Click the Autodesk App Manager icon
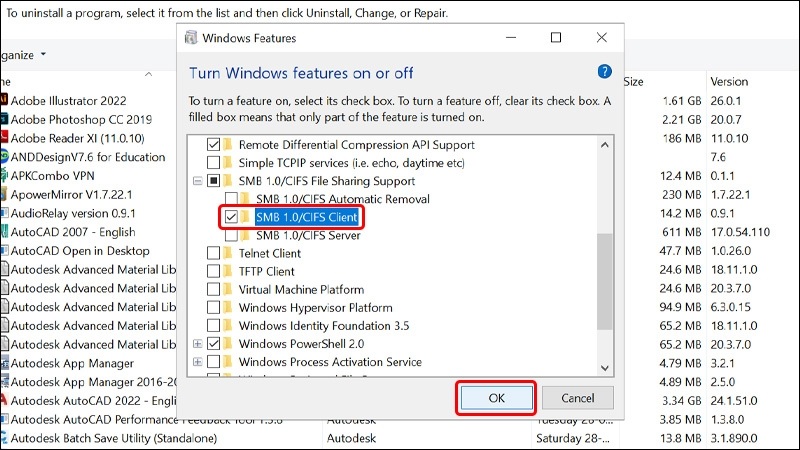Viewport: 800px width, 450px height. 3,363
